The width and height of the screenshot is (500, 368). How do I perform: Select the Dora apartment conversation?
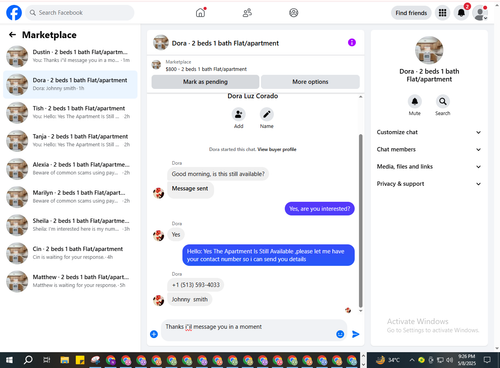pyautogui.click(x=70, y=84)
